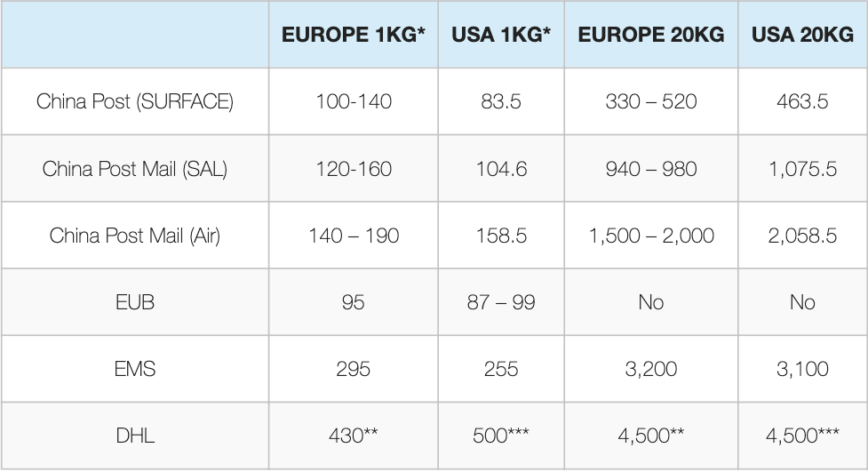This screenshot has width=868, height=472.
Task: Click the 3,200 EMS price cell
Action: [651, 368]
